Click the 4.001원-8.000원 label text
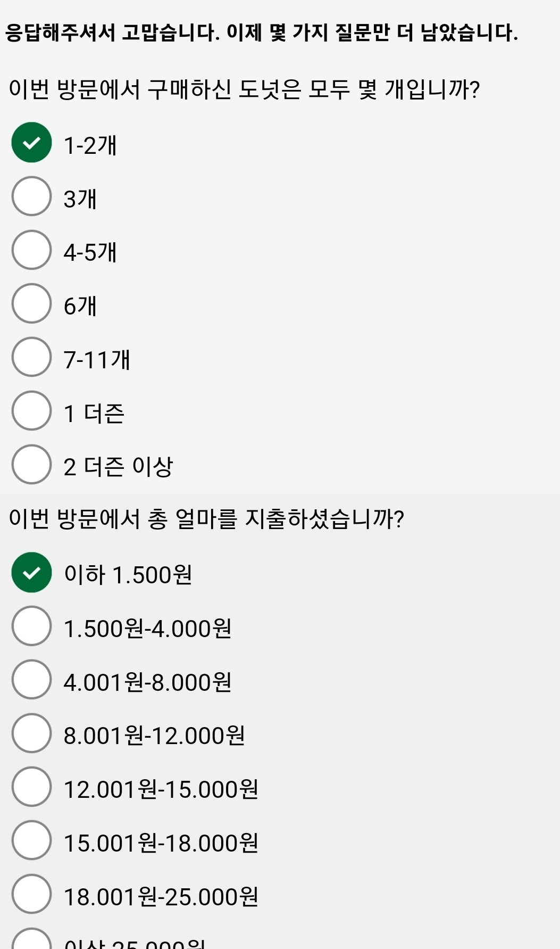The image size is (560, 949). click(x=147, y=682)
